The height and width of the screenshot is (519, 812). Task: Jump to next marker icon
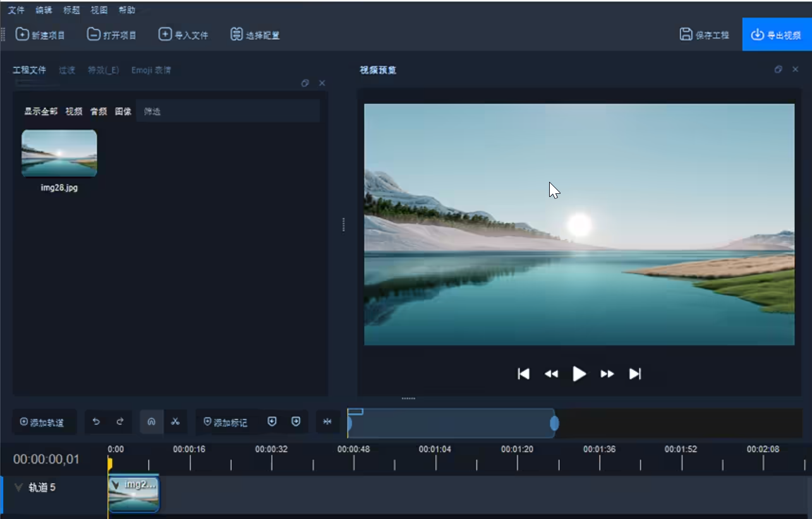click(296, 422)
